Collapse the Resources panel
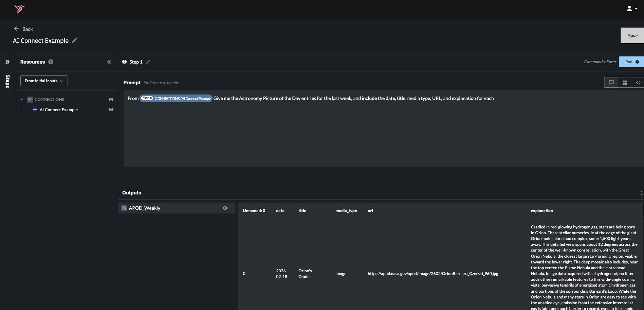This screenshot has width=644, height=310. tap(109, 62)
